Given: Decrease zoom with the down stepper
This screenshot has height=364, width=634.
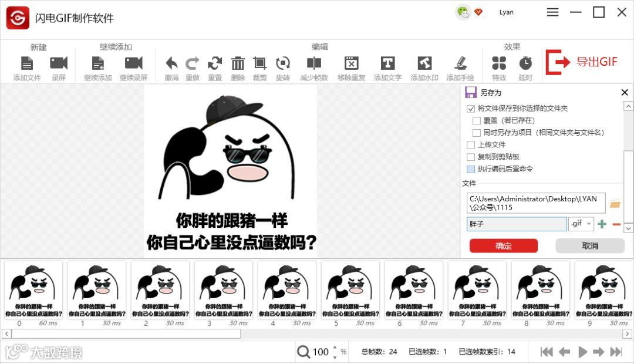Looking at the screenshot, I should pyautogui.click(x=335, y=357).
